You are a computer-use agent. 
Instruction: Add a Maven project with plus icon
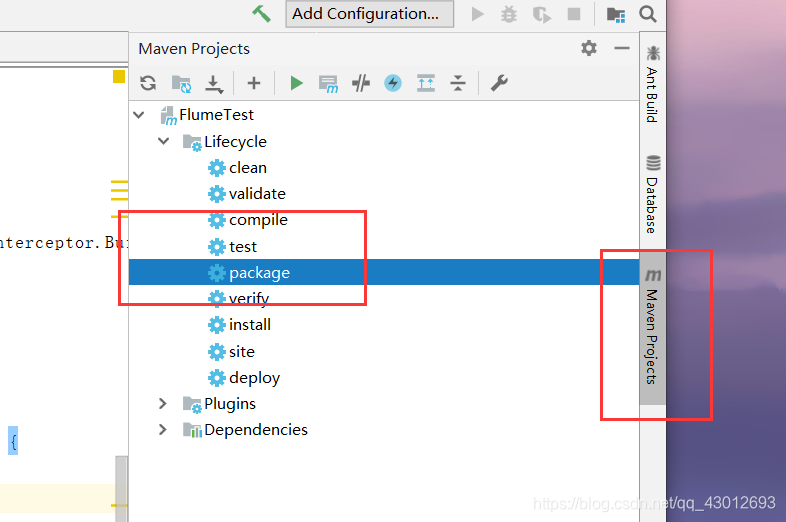tap(254, 83)
